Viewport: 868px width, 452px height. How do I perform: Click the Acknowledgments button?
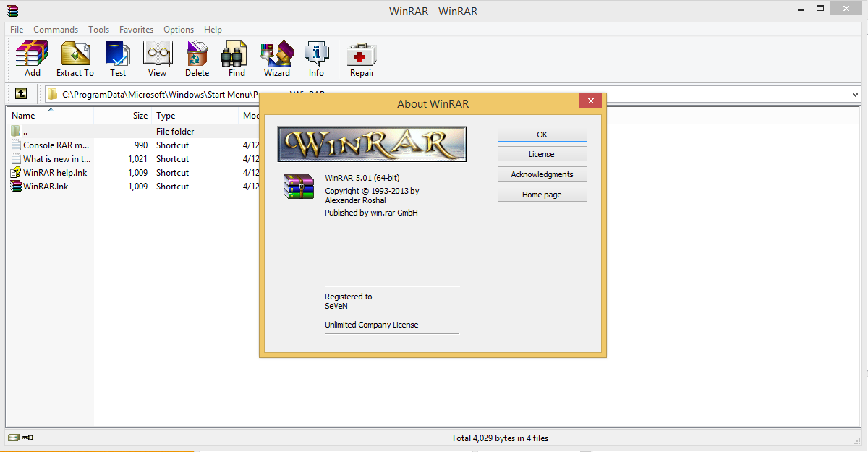pyautogui.click(x=542, y=174)
